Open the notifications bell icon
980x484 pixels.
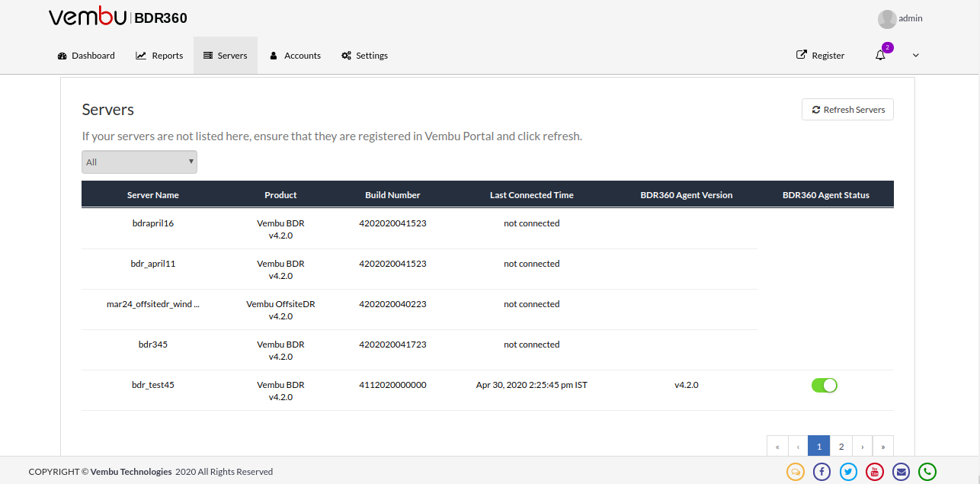tap(880, 55)
